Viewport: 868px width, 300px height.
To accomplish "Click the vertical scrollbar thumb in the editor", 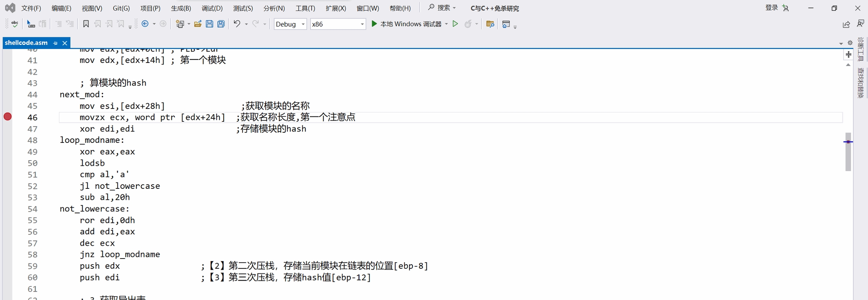I will coord(848,152).
